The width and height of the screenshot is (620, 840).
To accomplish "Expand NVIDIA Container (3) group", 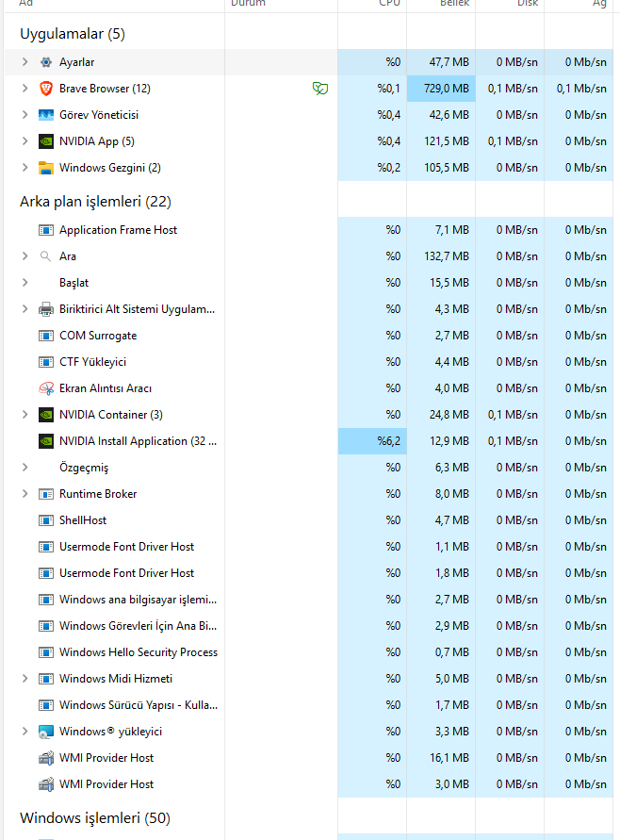I will [x=24, y=415].
